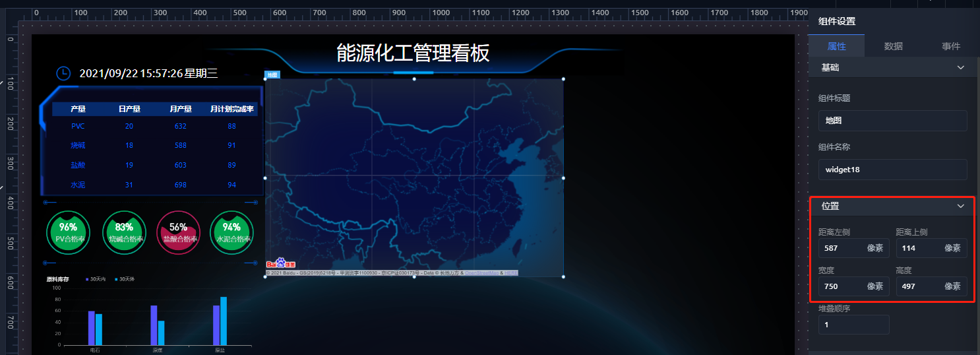980x355 pixels.
Task: Grab the top-middle resize handle of the map
Action: 414,79
